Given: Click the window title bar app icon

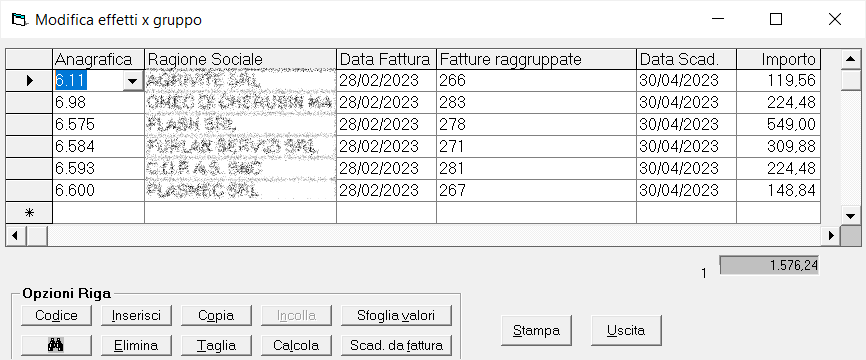Looking at the screenshot, I should click(x=19, y=20).
